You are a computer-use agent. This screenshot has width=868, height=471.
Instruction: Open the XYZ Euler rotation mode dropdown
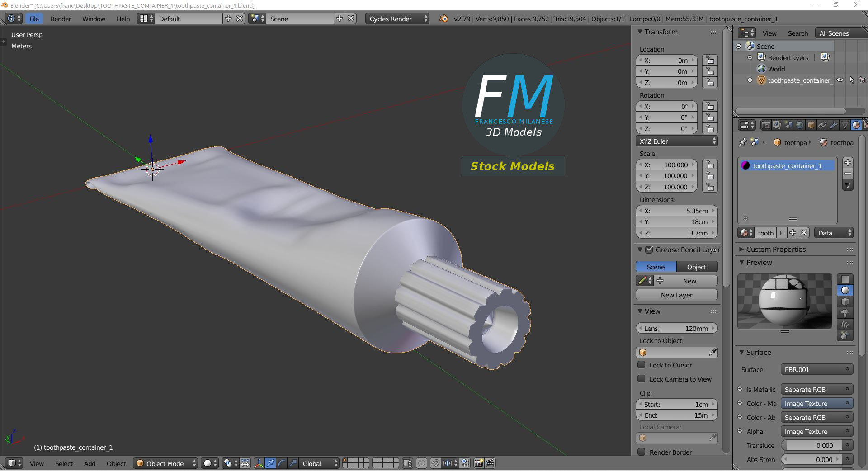tap(677, 141)
